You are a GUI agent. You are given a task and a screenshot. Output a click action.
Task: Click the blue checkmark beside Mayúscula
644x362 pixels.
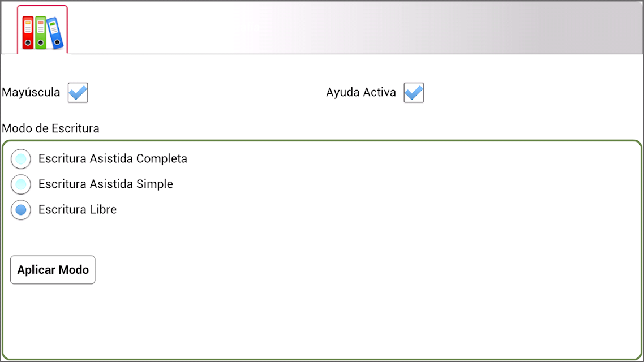[78, 92]
